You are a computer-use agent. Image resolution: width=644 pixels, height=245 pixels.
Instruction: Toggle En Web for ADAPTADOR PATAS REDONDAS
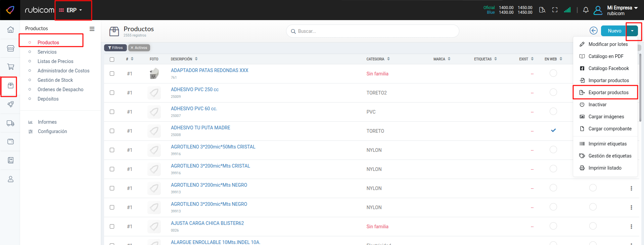pyautogui.click(x=553, y=73)
